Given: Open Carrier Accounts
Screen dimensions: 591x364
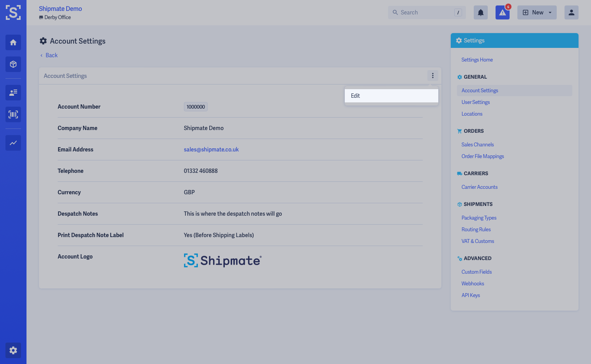Looking at the screenshot, I should [x=480, y=187].
